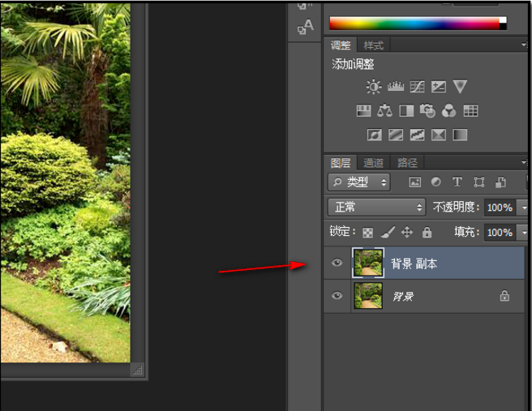The height and width of the screenshot is (411, 532).
Task: Filter layers by smart objects
Action: pos(500,182)
